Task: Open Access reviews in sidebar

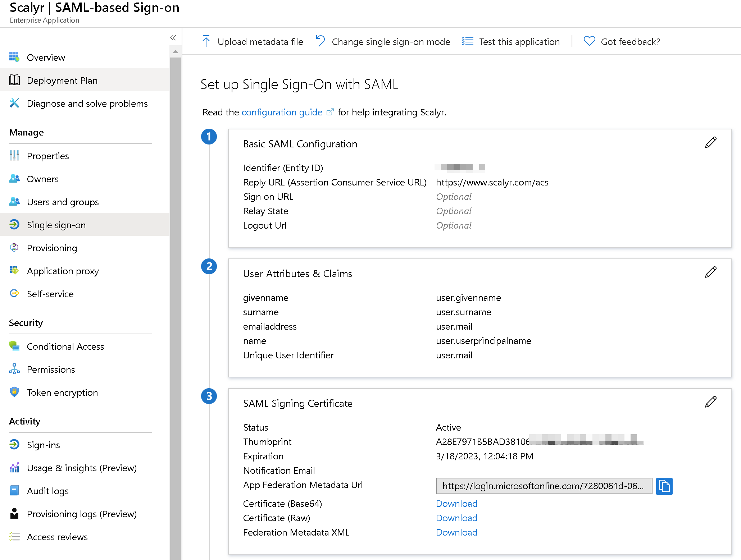Action: click(85, 537)
